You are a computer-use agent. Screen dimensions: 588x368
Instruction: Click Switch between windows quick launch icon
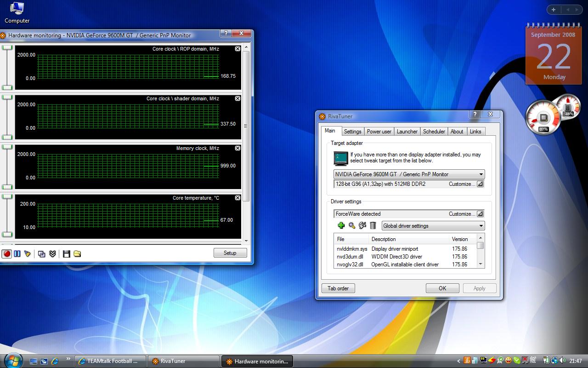(x=44, y=361)
